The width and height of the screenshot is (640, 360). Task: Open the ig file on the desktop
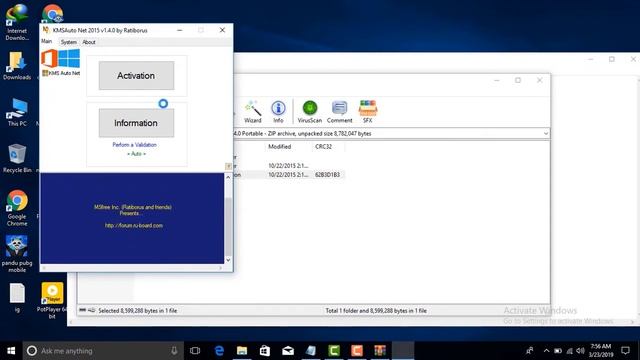(x=17, y=298)
